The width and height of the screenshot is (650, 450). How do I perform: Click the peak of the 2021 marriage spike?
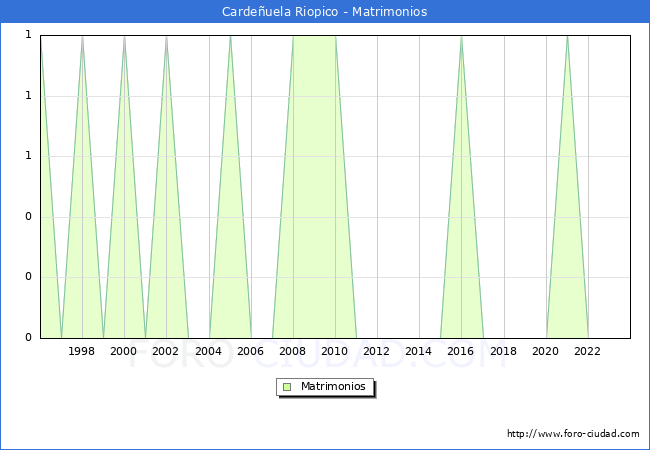point(567,37)
